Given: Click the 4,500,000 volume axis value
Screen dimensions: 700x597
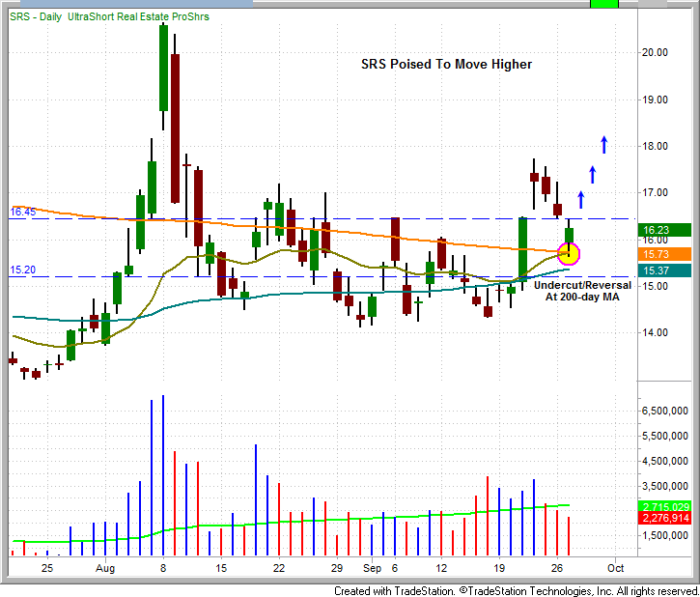Looking at the screenshot, I should pyautogui.click(x=664, y=461).
